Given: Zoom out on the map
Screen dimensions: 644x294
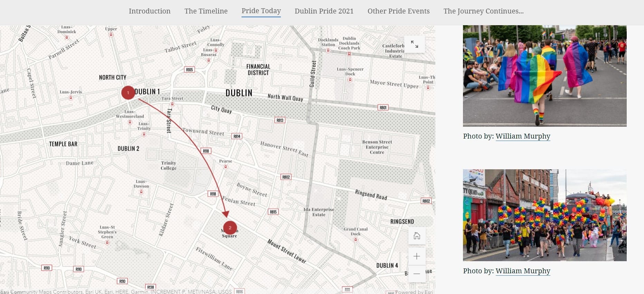Looking at the screenshot, I should coord(417,274).
